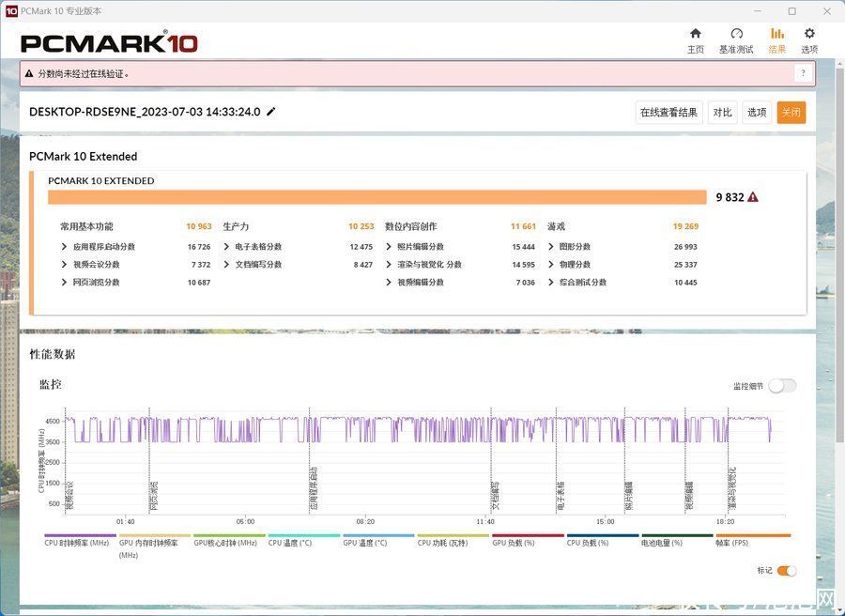The image size is (845, 616).
Task: Select GPU 内存时钟频率 legend swatch
Action: coord(155,535)
